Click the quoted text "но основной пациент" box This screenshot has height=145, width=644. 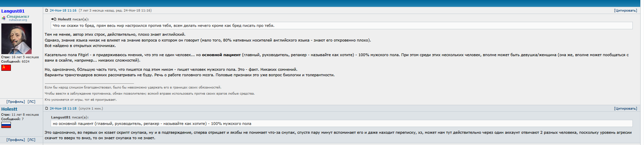152,124
